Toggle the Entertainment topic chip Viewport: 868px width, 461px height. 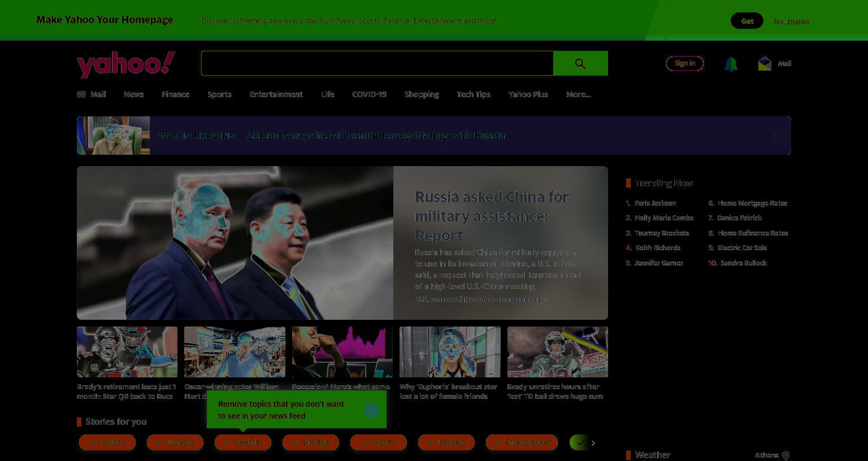pyautogui.click(x=522, y=442)
